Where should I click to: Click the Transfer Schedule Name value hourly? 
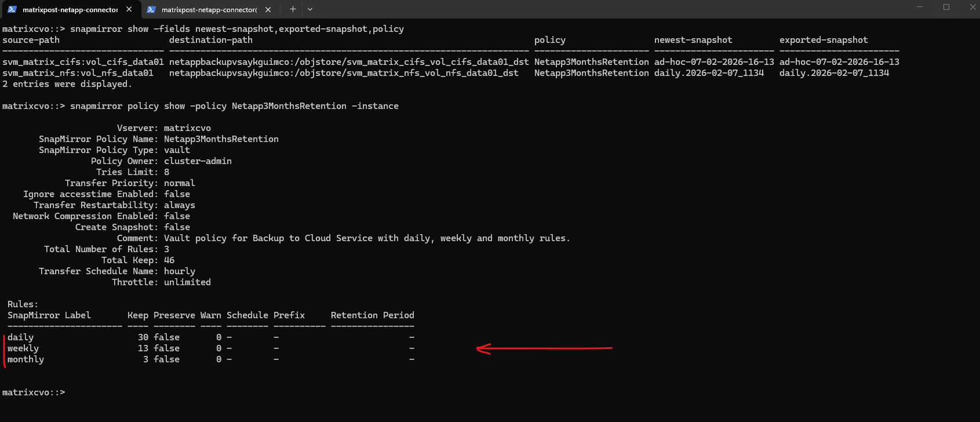[179, 271]
